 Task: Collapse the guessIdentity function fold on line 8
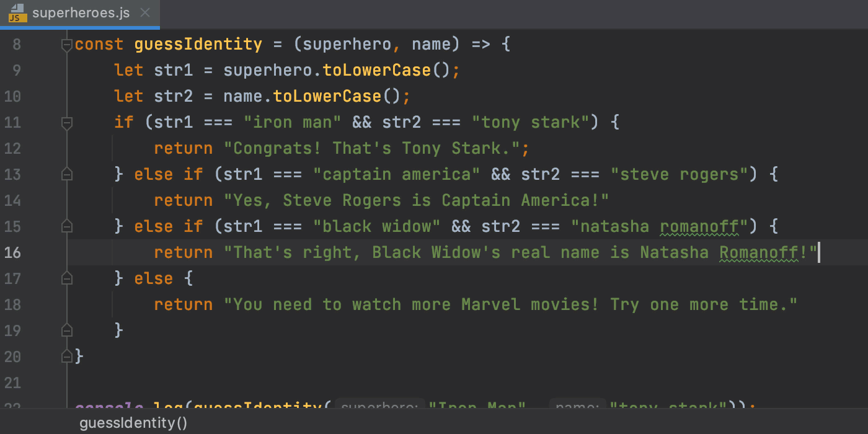point(67,45)
